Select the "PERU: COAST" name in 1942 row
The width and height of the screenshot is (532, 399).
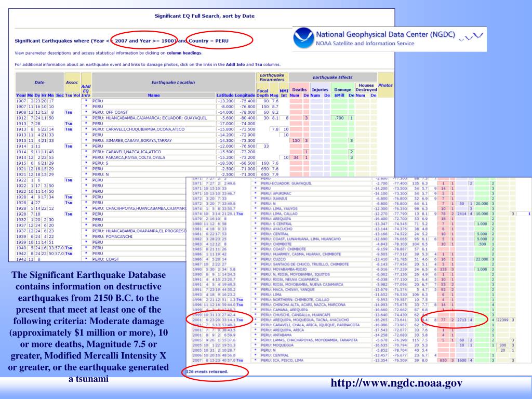point(106,259)
